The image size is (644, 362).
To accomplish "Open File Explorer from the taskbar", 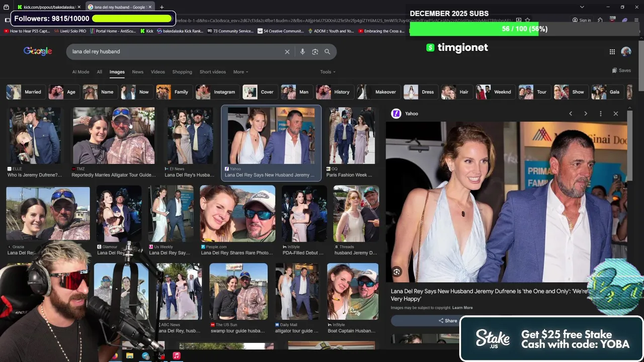I will click(129, 355).
